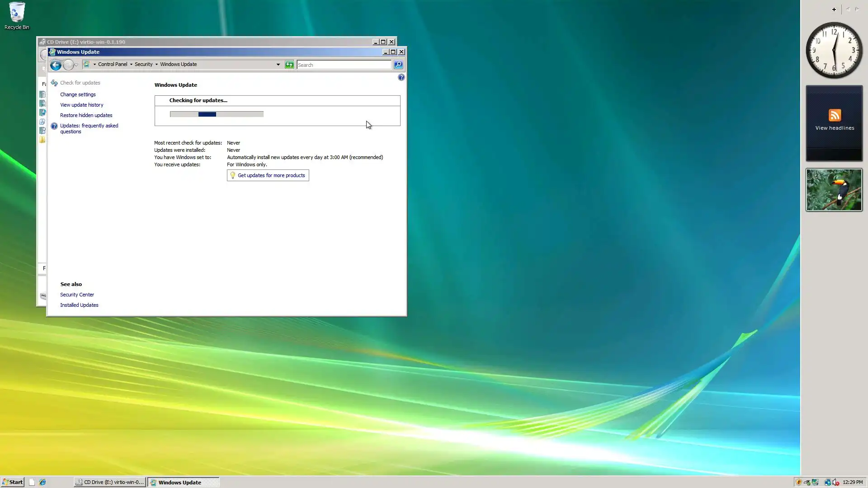Image resolution: width=868 pixels, height=488 pixels.
Task: Click the toucan slideshow thumbnail gadget
Action: (x=834, y=190)
